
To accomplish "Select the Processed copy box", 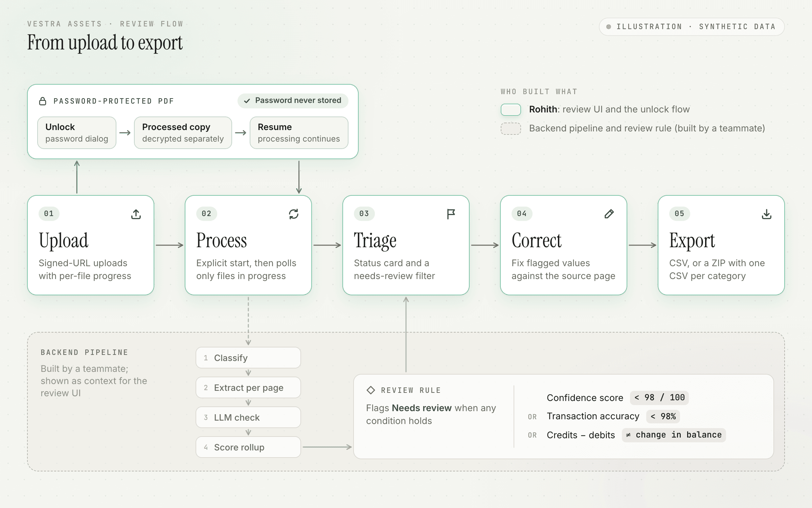I will pyautogui.click(x=183, y=133).
